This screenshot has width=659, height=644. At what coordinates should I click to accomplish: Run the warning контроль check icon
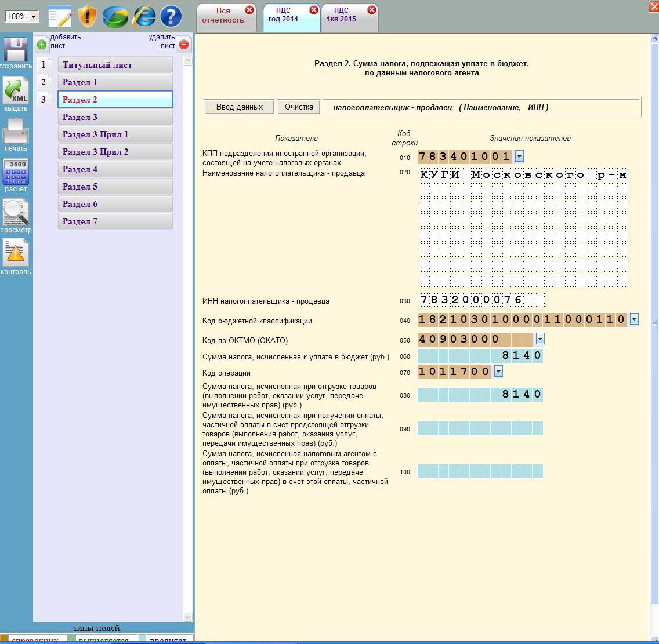16,253
